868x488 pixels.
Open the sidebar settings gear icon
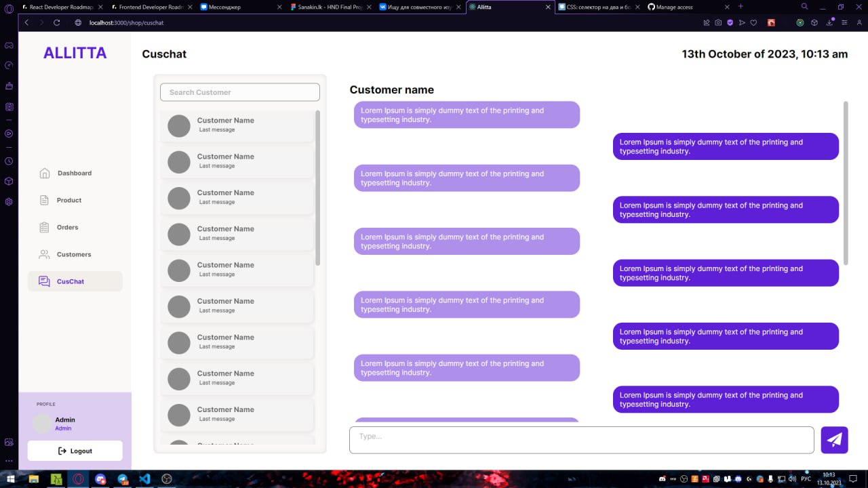[9, 201]
